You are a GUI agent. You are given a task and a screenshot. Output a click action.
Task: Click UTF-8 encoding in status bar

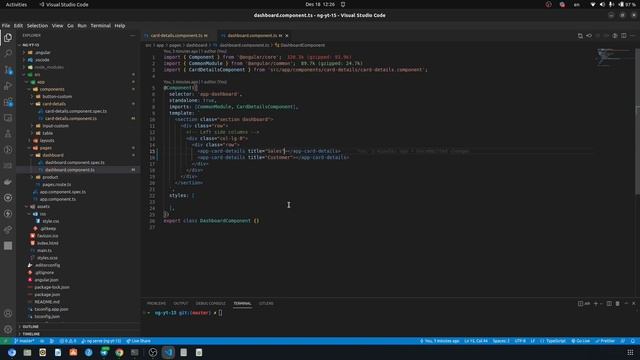point(520,341)
